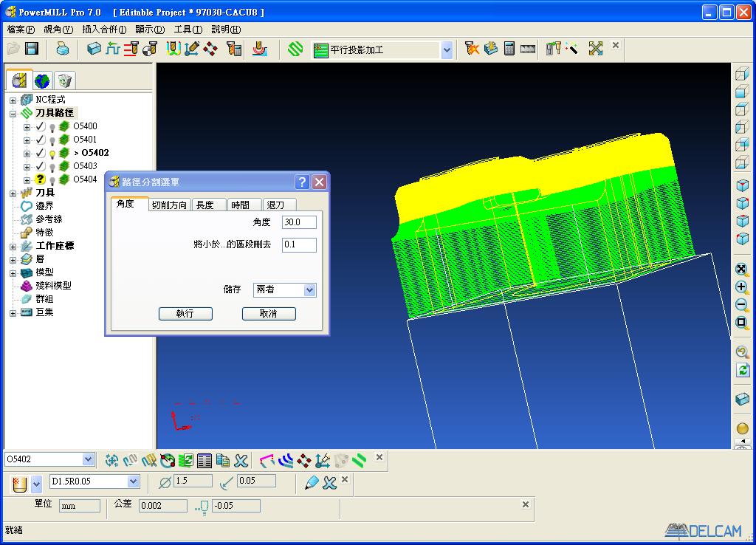This screenshot has width=756, height=545.
Task: Click the delete toolpath X icon next to copy icon
Action: (241, 461)
